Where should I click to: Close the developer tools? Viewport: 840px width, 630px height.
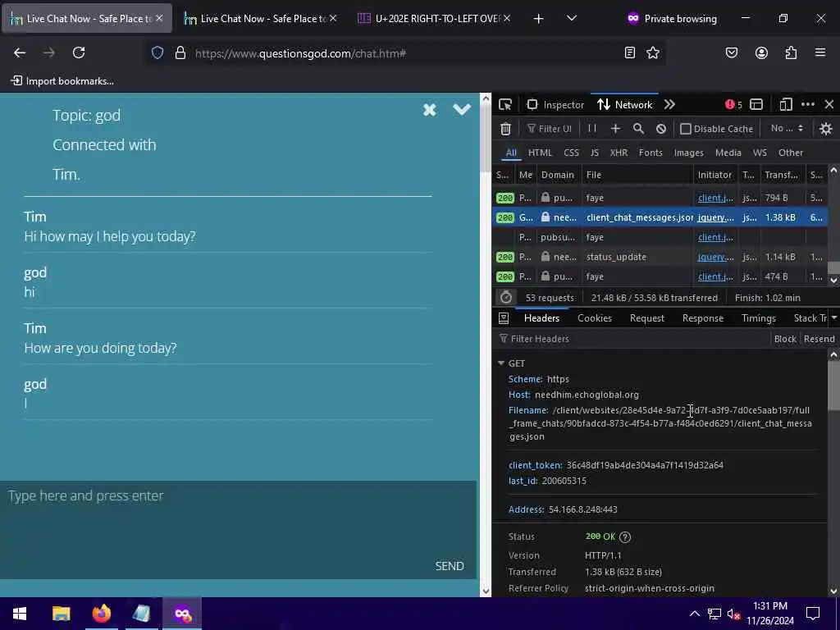pyautogui.click(x=829, y=104)
